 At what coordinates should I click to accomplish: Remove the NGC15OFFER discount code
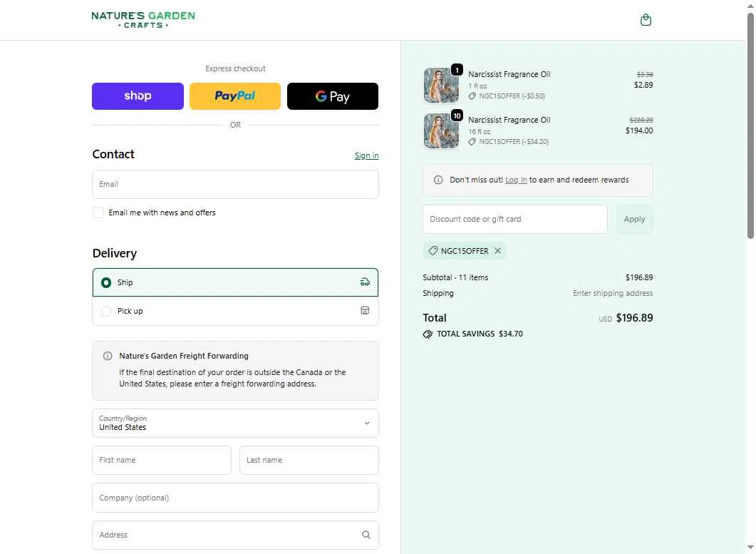[x=497, y=250]
